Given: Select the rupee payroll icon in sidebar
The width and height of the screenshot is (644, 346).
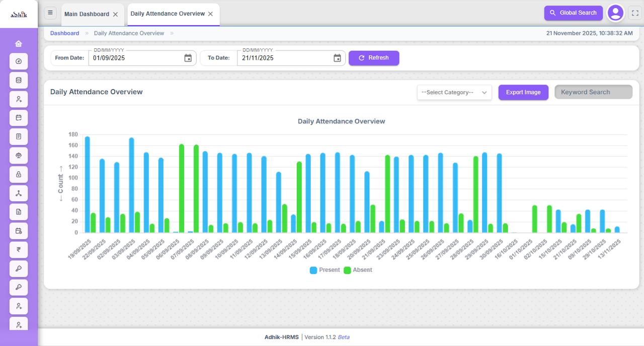Looking at the screenshot, I should click(19, 250).
